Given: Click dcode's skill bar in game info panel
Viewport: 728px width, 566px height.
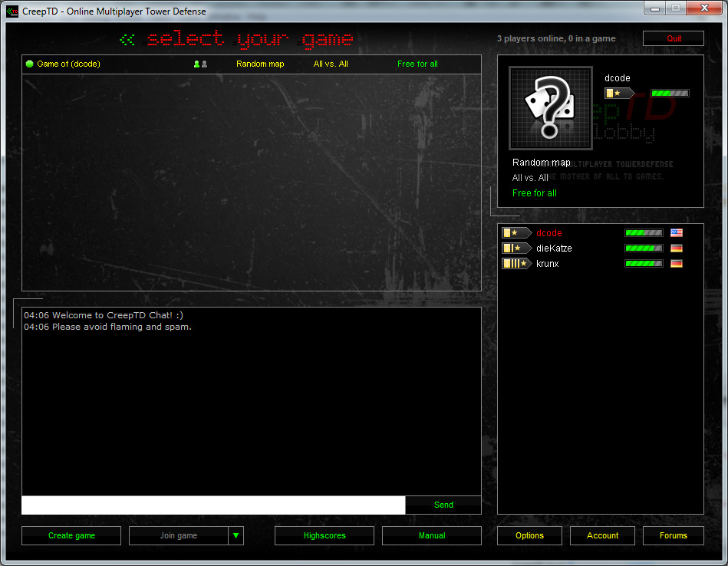Looking at the screenshot, I should tap(670, 93).
